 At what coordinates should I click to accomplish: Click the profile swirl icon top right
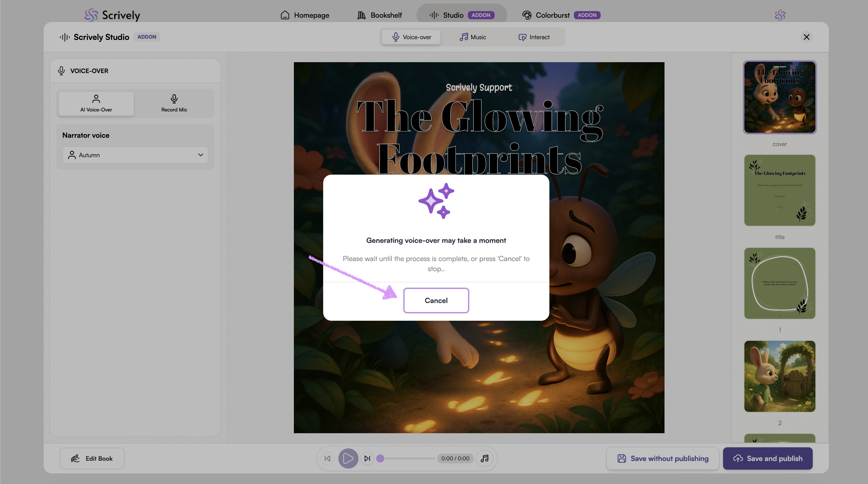pyautogui.click(x=780, y=15)
